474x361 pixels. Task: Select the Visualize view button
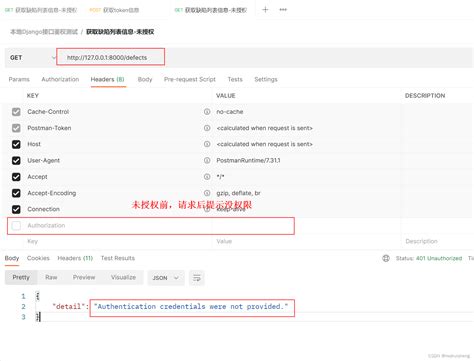coord(123,277)
